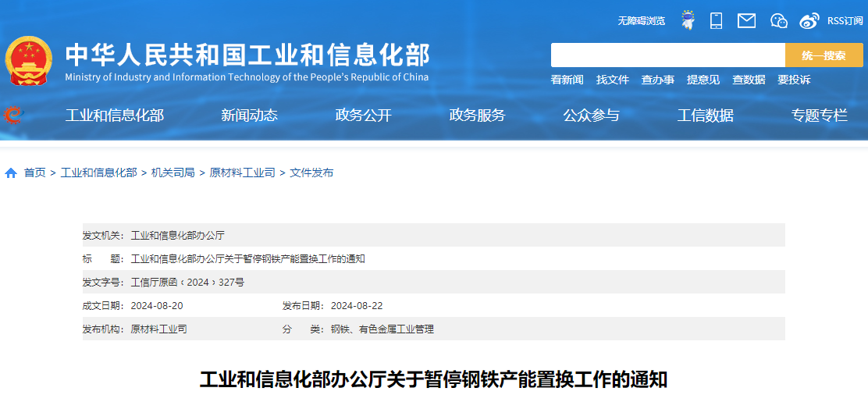Click 机关司局 breadcrumb link
868x402 pixels.
tap(173, 173)
